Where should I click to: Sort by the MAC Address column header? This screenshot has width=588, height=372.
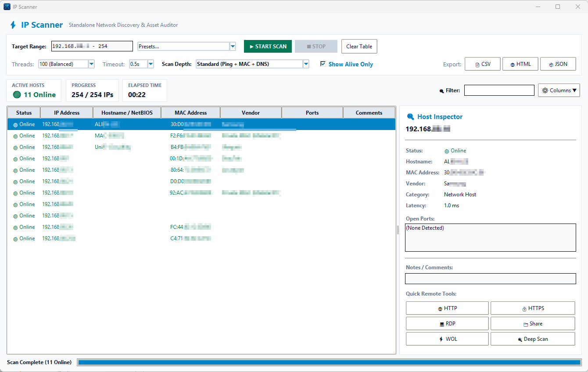pyautogui.click(x=191, y=113)
